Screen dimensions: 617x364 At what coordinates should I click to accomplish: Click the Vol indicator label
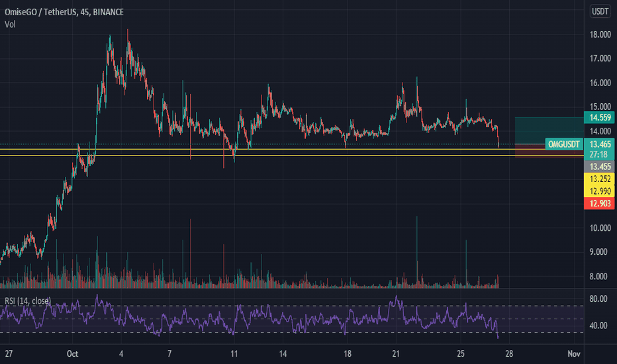point(10,24)
